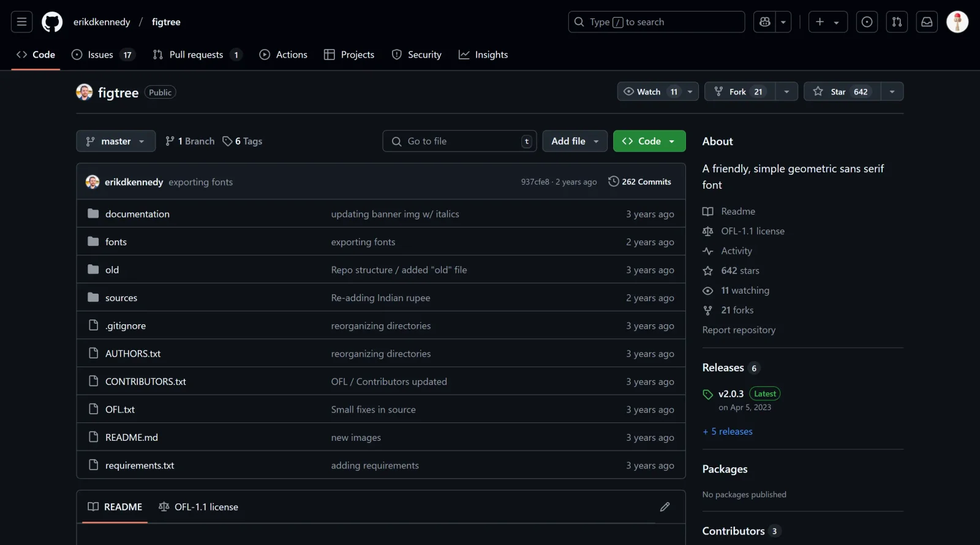Click the tag icon next to v2.0.3
The height and width of the screenshot is (545, 980).
[x=708, y=394]
